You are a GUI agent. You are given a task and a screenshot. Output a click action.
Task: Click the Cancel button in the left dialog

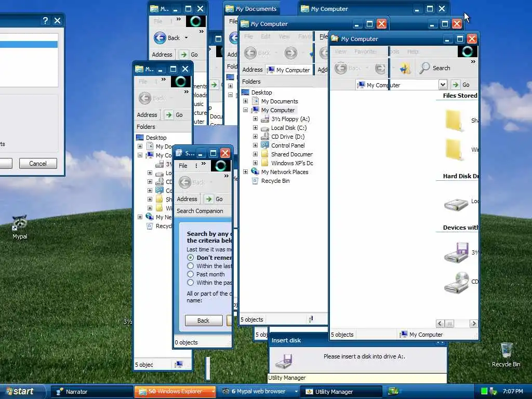38,164
